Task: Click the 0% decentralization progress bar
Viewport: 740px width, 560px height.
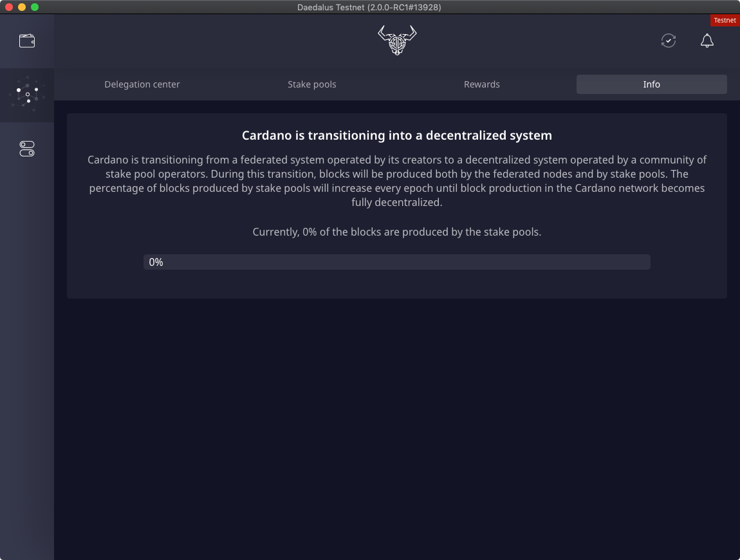Action: coord(397,262)
